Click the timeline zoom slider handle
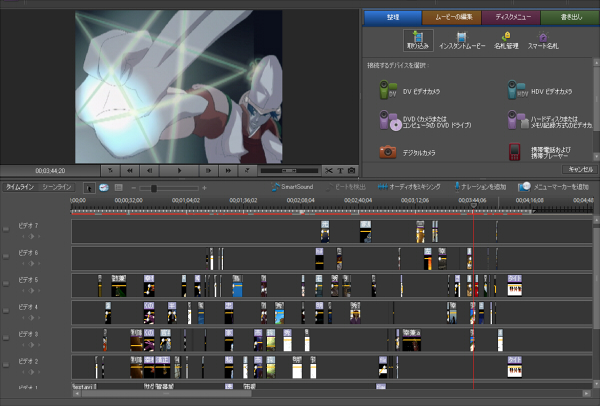This screenshot has width=600, height=406. [153, 188]
